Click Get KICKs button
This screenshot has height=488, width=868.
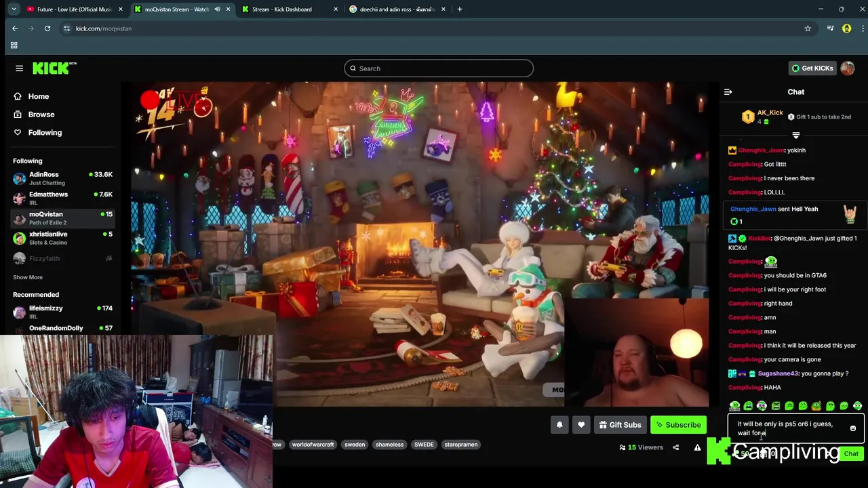812,68
